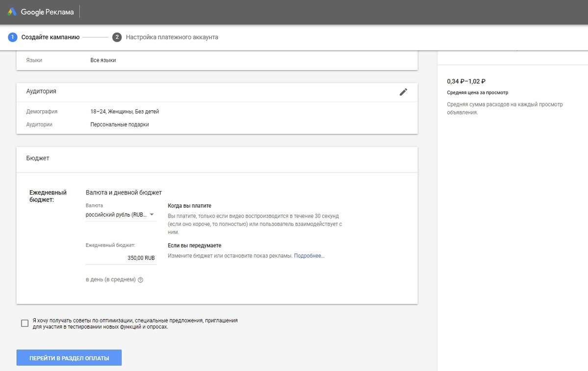Screen dimensions: 588x371
Task: Click the 'Создайте кампанию' step label
Action: [x=50, y=37]
